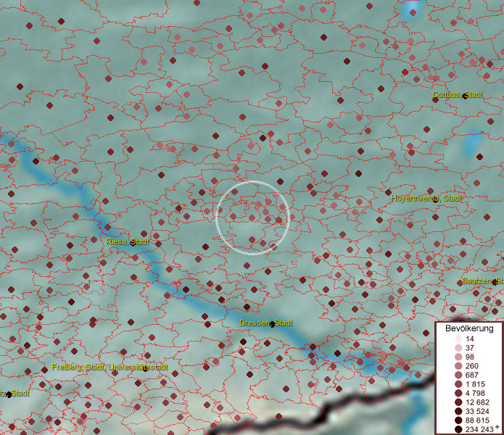Click the 'Riesa, Stadt' map label
Viewport: 504px width, 435px height.
[128, 241]
